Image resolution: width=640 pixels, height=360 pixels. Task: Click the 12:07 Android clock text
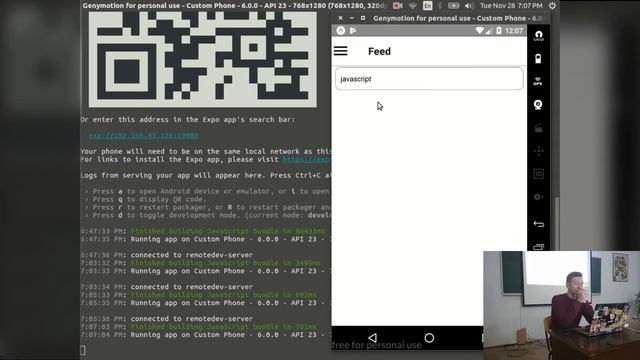click(x=513, y=31)
